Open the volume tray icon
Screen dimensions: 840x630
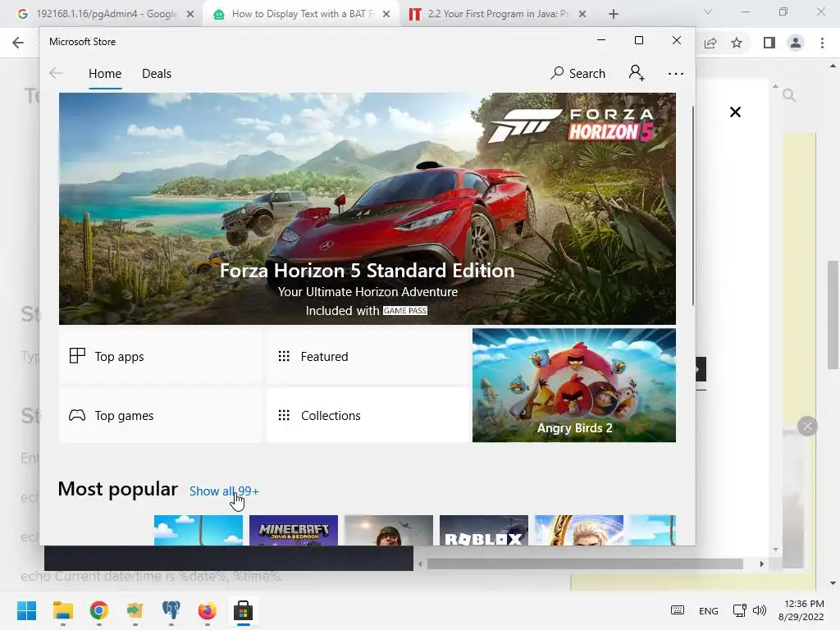759,610
